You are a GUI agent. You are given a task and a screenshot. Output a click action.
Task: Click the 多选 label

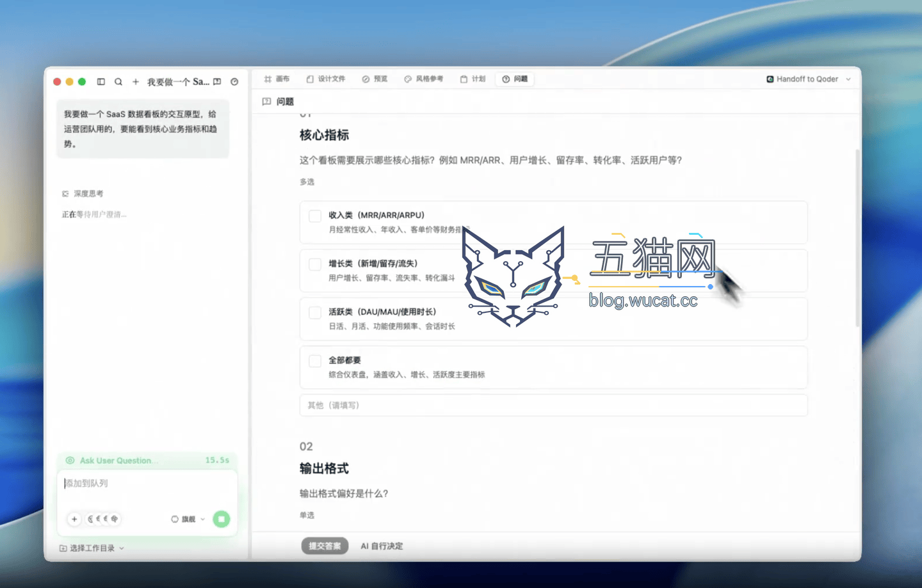tap(307, 182)
